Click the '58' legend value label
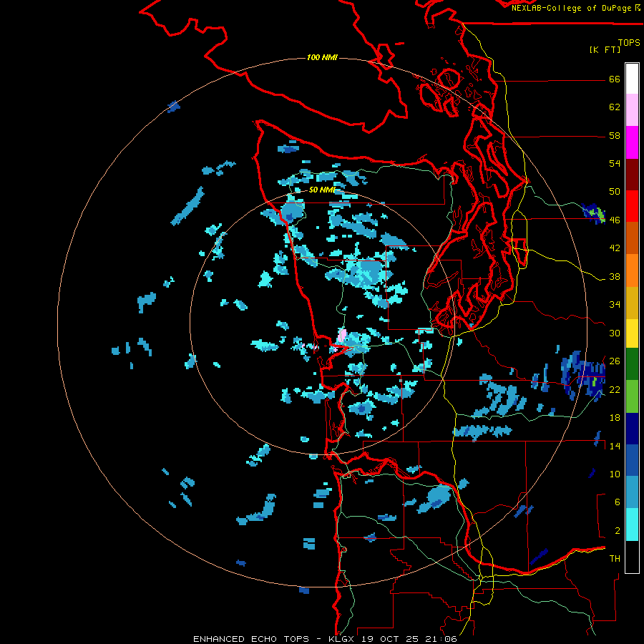 point(615,135)
